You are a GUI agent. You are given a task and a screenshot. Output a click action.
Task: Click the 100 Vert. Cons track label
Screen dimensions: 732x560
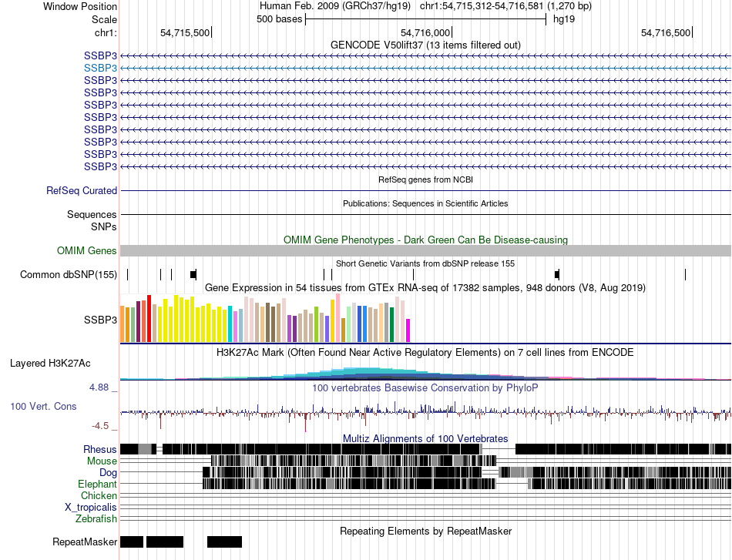pyautogui.click(x=43, y=406)
